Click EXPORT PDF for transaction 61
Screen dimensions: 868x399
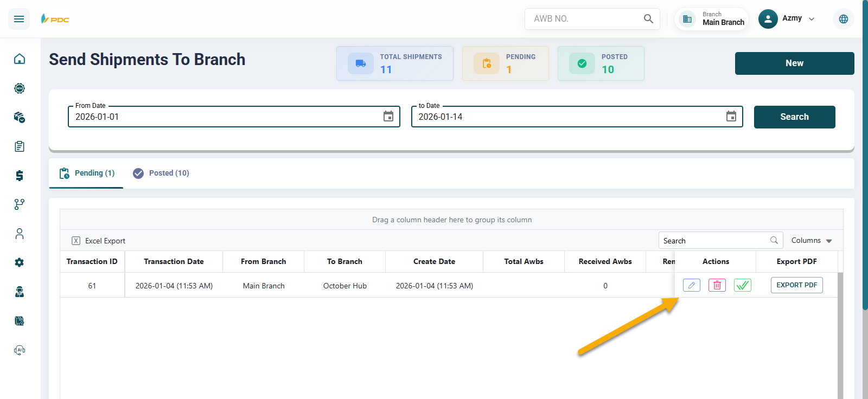(x=796, y=285)
